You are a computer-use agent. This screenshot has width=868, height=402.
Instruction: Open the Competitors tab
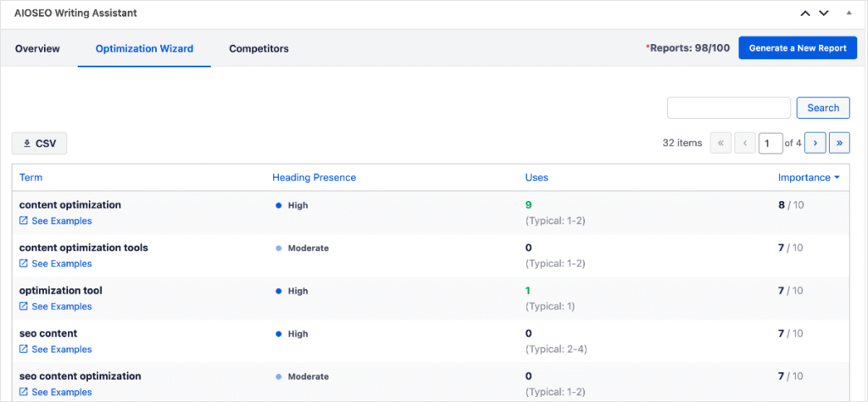[259, 48]
